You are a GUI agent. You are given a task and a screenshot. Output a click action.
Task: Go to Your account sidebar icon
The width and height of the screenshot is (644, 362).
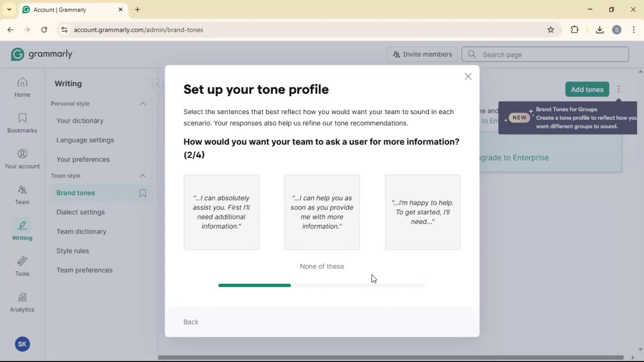click(22, 159)
